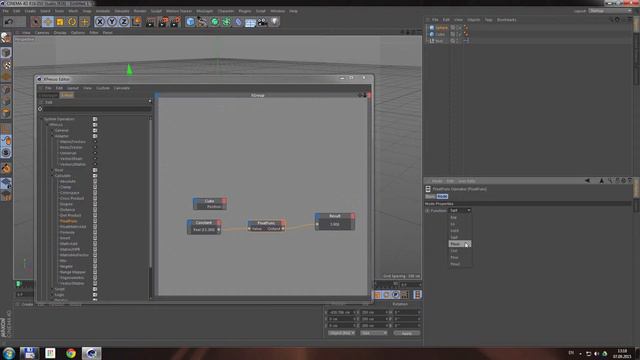640x360 pixels.
Task: Toggle the X axis lock
Action: pyautogui.click(x=100, y=21)
